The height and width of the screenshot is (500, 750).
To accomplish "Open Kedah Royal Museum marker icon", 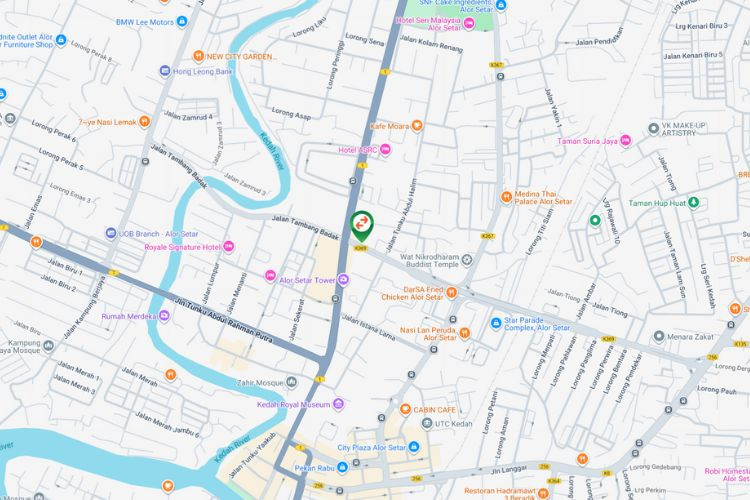I will (339, 404).
